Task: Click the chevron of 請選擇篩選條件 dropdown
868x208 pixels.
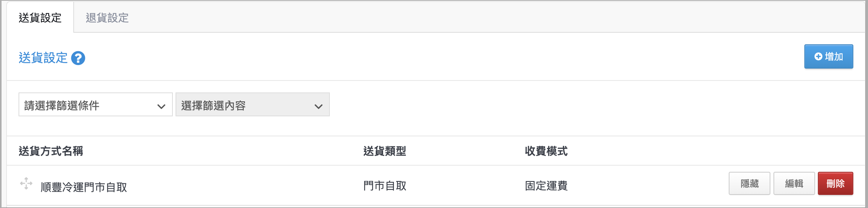Action: [x=161, y=106]
